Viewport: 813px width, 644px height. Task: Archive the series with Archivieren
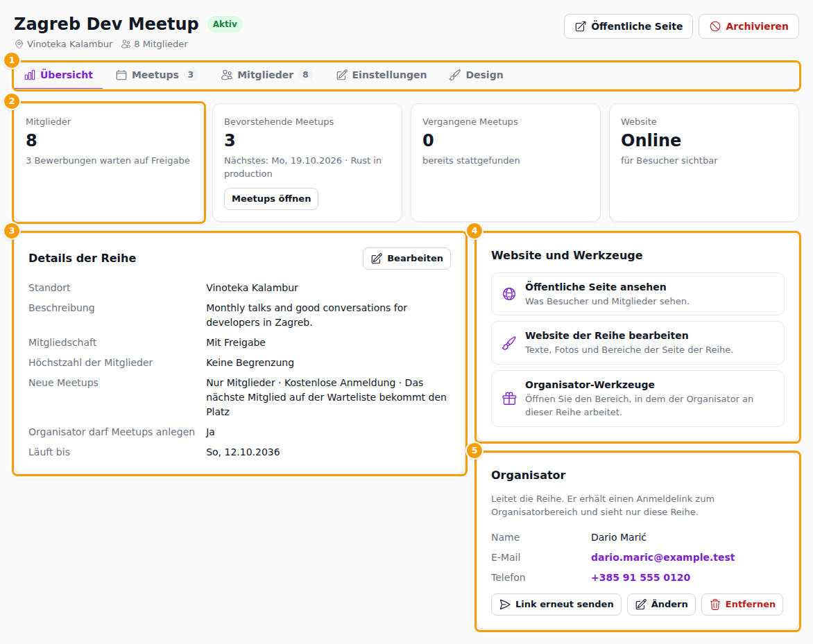pyautogui.click(x=748, y=26)
